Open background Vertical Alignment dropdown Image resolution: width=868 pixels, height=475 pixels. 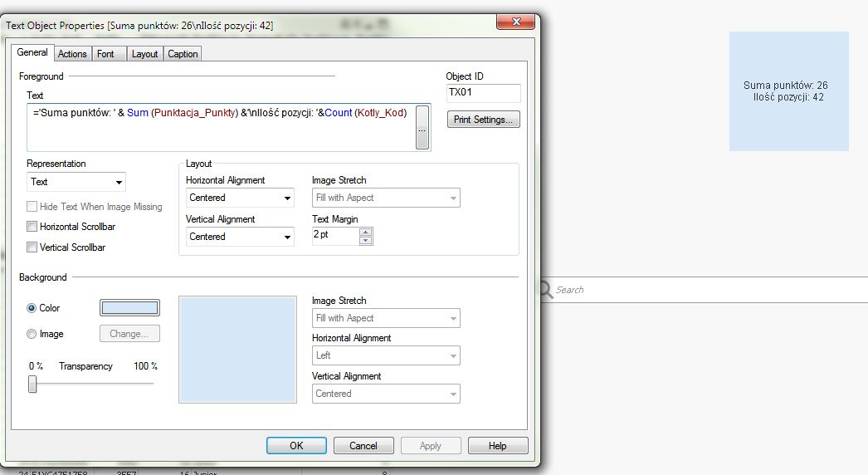coord(386,394)
